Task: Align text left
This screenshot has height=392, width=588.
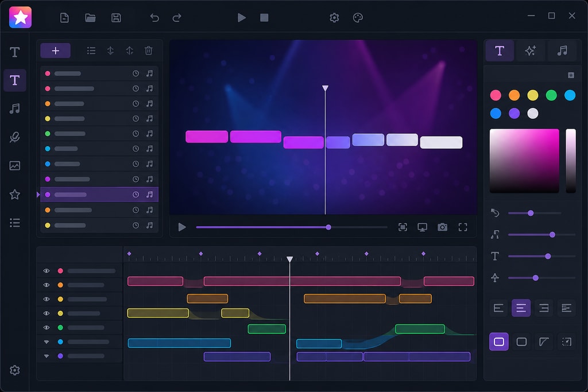Action: [499, 308]
